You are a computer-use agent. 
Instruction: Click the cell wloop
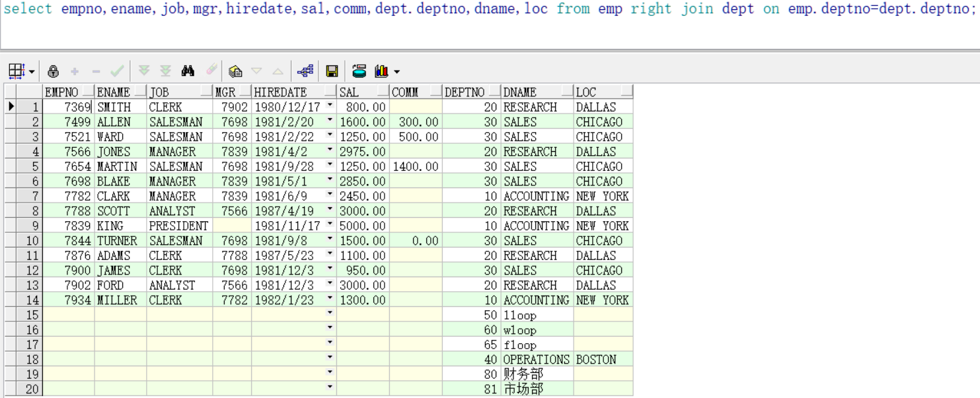click(x=537, y=329)
